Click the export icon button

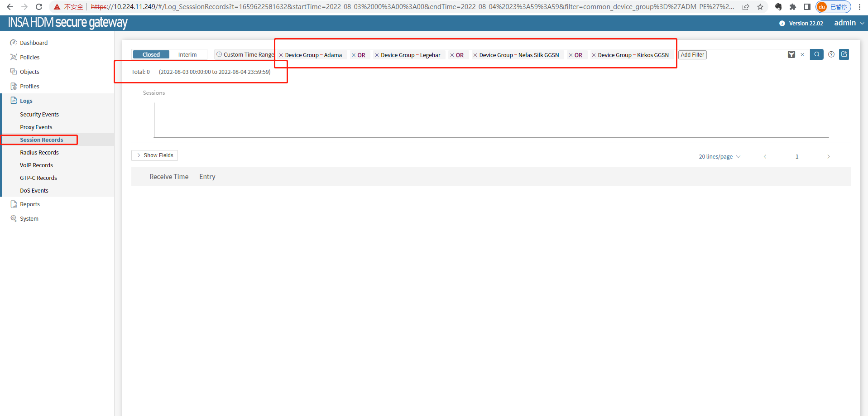844,54
